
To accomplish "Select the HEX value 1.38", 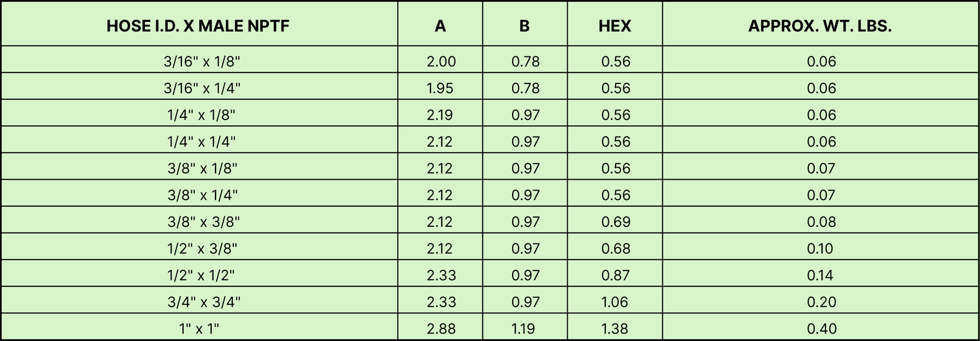I will pyautogui.click(x=614, y=329).
